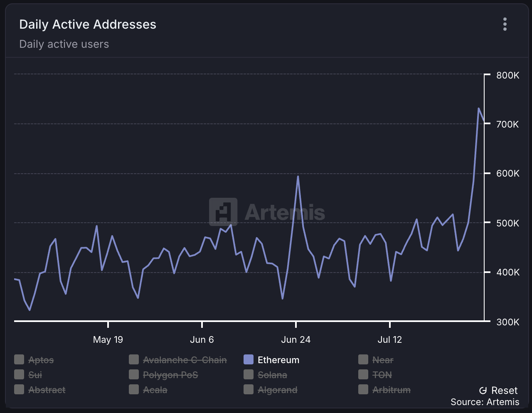Click the Jun 24 axis label
532x413 pixels.
(296, 340)
